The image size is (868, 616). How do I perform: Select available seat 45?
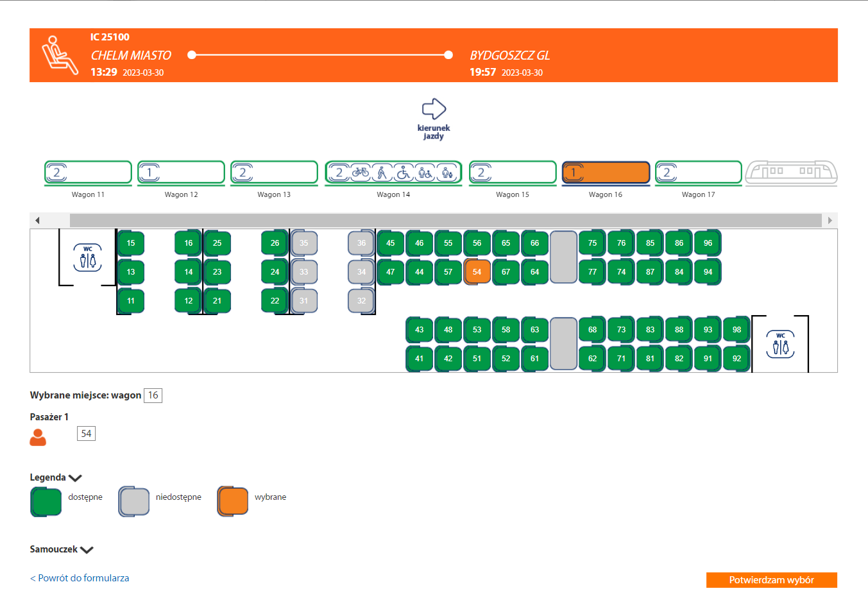point(390,243)
